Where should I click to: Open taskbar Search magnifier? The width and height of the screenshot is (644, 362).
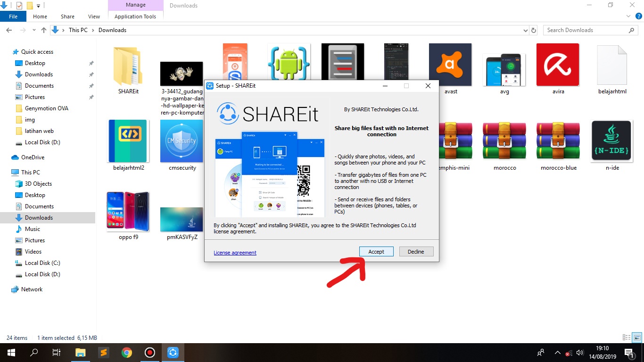34,353
